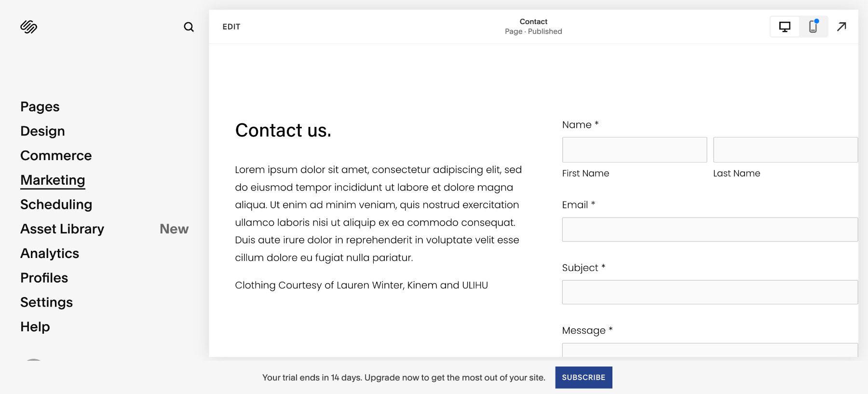Image resolution: width=868 pixels, height=394 pixels.
Task: Open the Pages section
Action: 40,107
